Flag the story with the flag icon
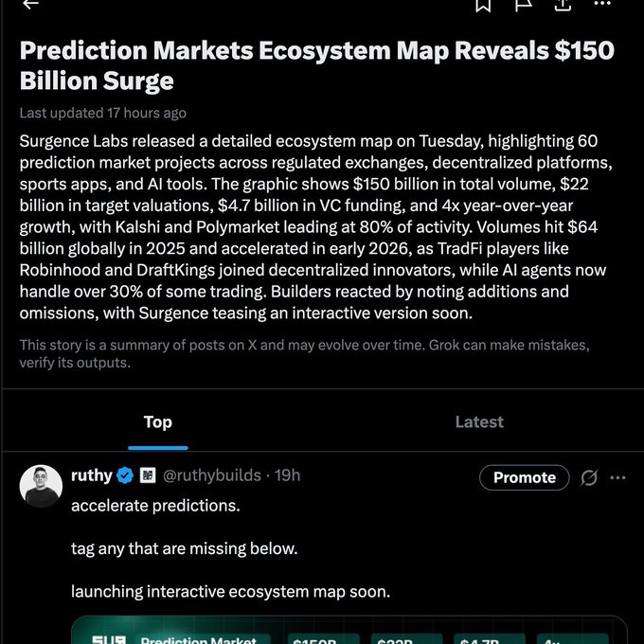The height and width of the screenshot is (644, 644). (523, 5)
